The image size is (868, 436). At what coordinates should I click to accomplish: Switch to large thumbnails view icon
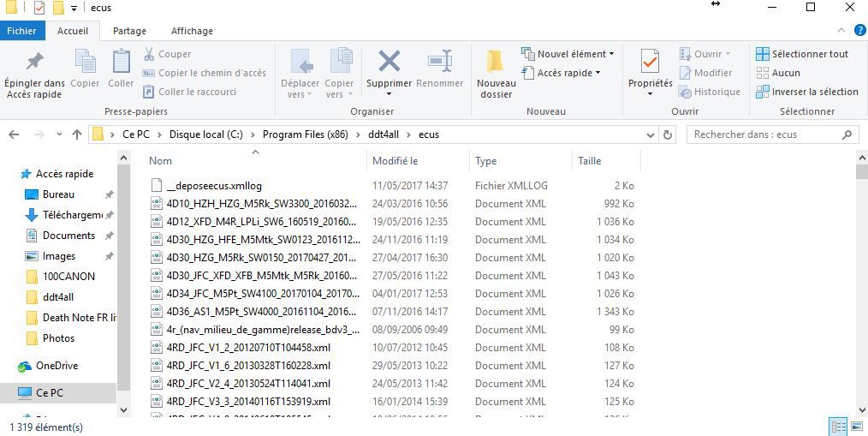click(857, 427)
